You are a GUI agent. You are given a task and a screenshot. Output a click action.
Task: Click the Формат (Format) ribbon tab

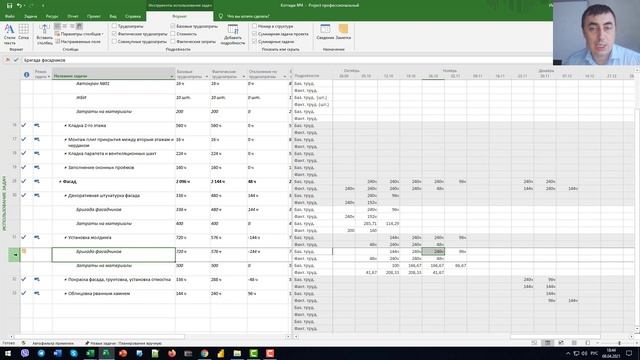click(x=180, y=16)
